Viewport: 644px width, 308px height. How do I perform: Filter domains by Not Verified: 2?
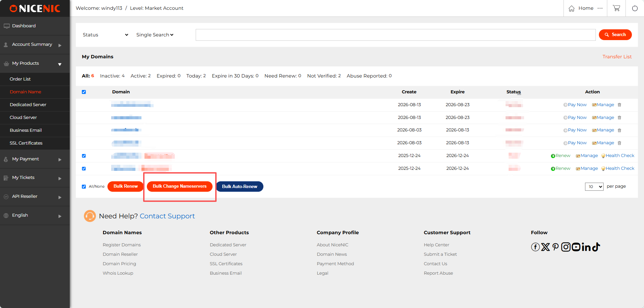[324, 76]
